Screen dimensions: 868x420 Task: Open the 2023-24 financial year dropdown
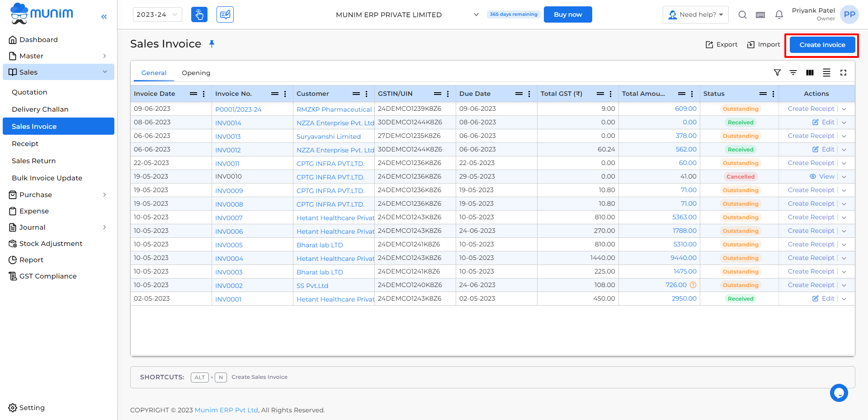tap(157, 14)
